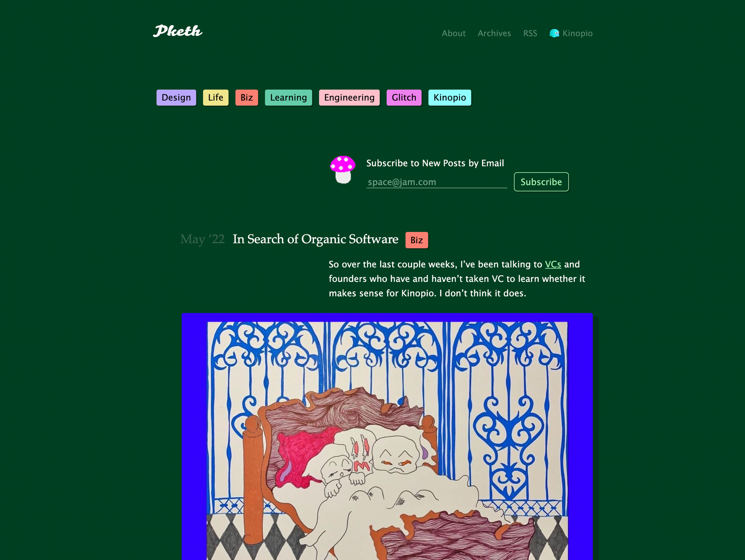Follow the VCs link in post text
745x560 pixels.
point(553,264)
